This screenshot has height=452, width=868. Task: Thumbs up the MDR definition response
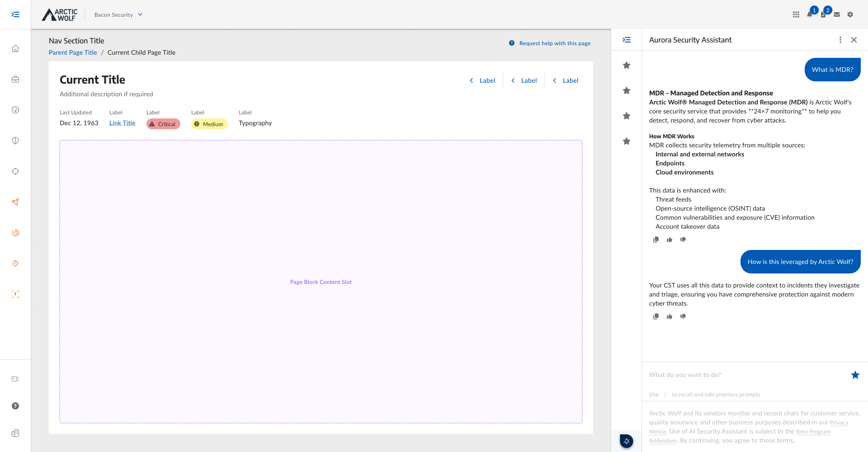pos(670,240)
